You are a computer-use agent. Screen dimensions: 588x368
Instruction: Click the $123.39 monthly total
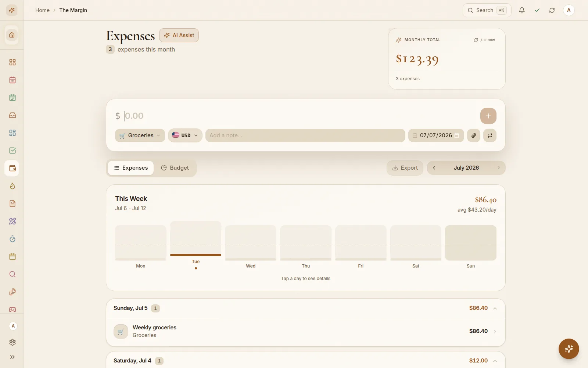(417, 59)
